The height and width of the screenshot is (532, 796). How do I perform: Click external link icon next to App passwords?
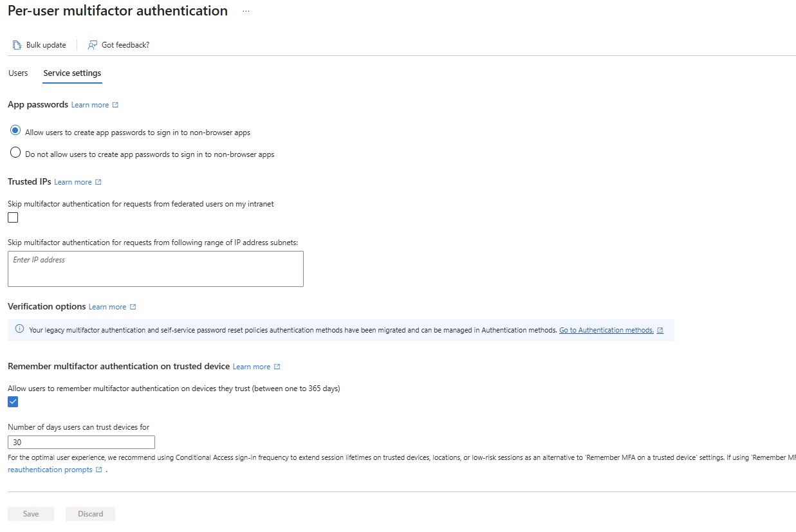coord(115,105)
